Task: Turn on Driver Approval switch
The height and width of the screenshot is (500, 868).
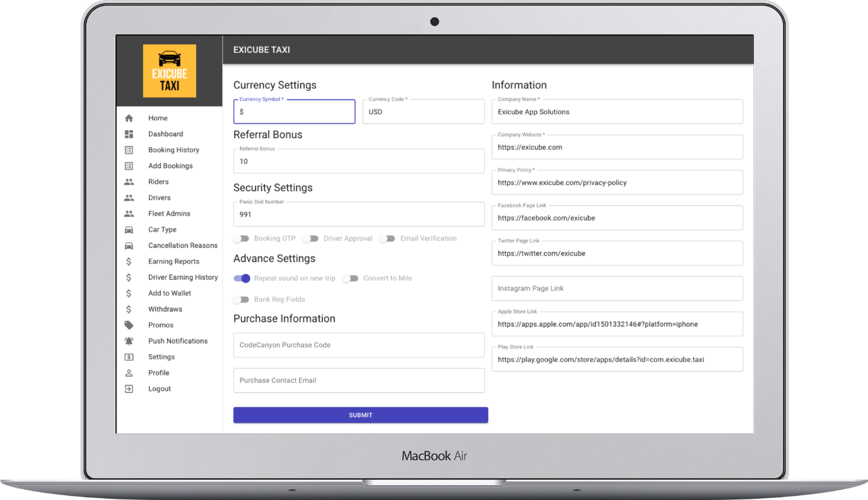Action: (x=311, y=238)
